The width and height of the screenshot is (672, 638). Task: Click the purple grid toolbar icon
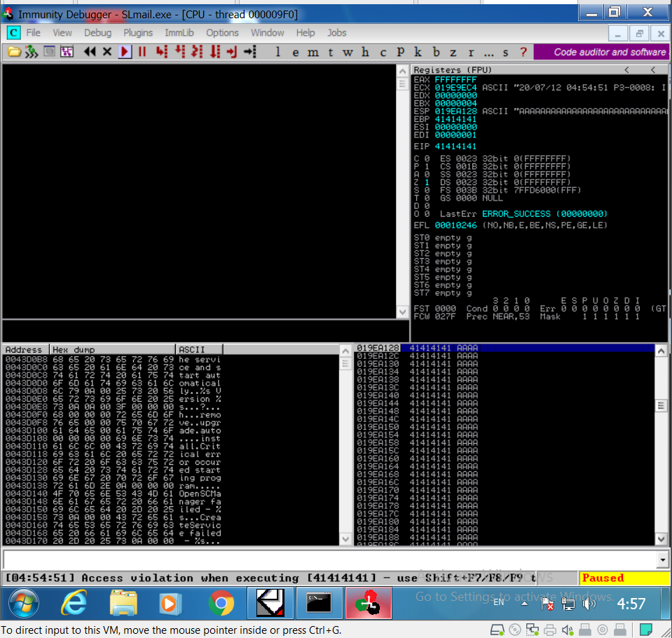pos(67,52)
